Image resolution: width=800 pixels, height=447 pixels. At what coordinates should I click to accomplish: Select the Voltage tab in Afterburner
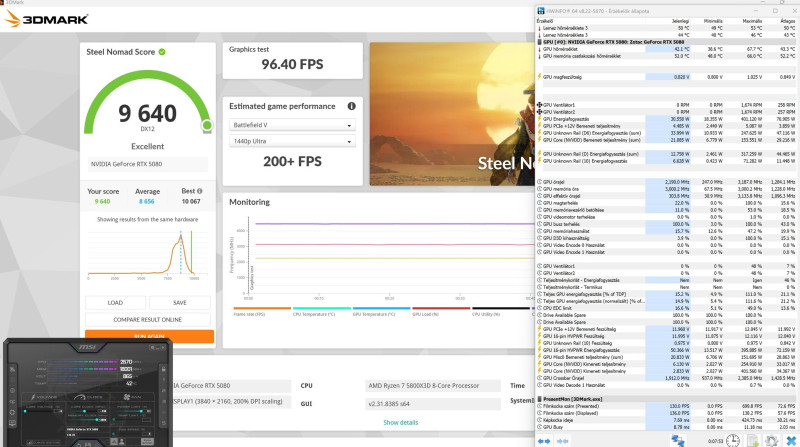point(44,397)
